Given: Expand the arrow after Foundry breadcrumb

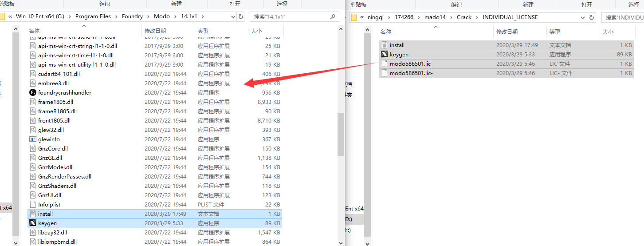Looking at the screenshot, I should point(148,16).
